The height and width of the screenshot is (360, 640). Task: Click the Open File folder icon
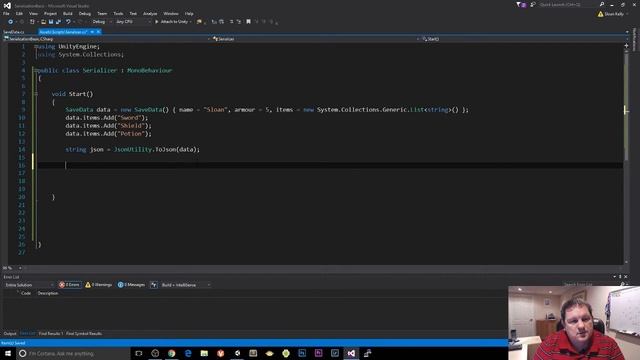43,22
